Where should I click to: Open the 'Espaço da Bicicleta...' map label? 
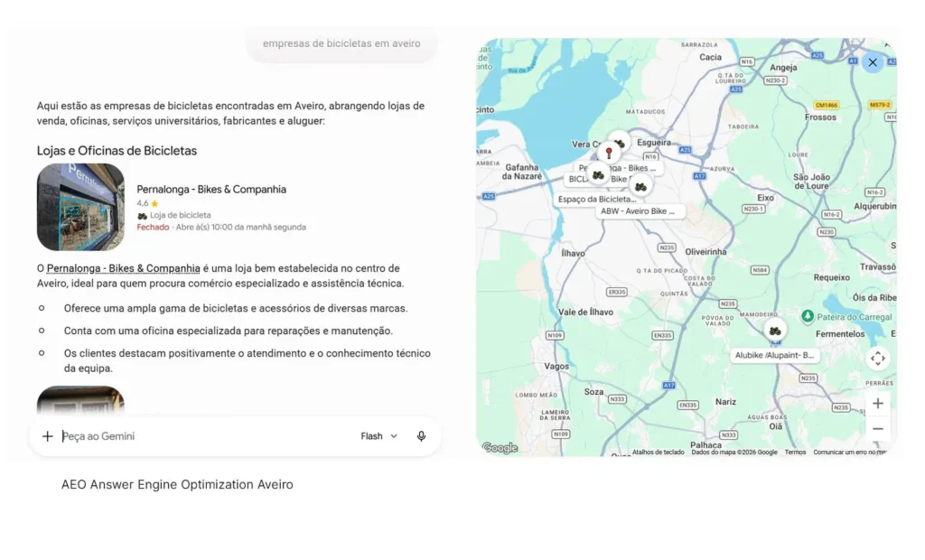[x=596, y=200]
